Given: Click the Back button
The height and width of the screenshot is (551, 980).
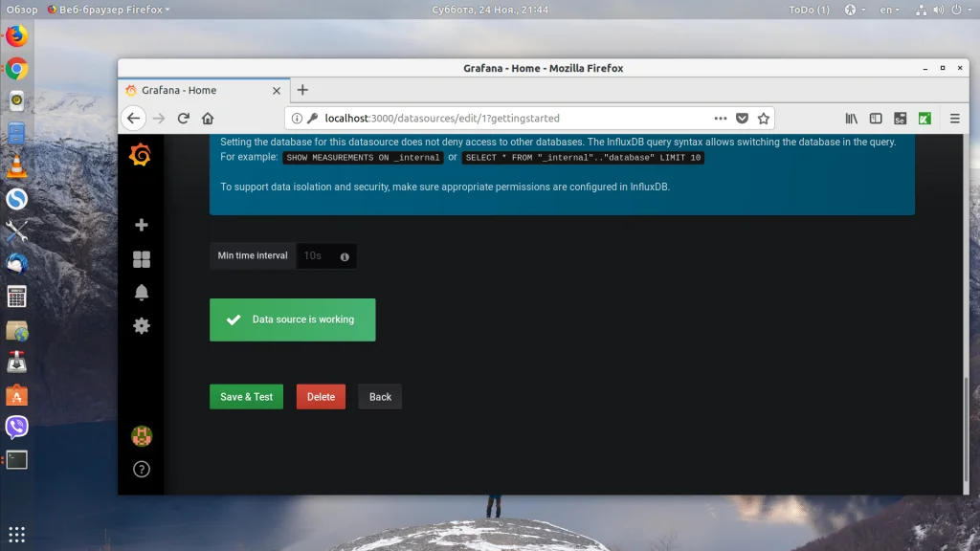Looking at the screenshot, I should click(380, 397).
